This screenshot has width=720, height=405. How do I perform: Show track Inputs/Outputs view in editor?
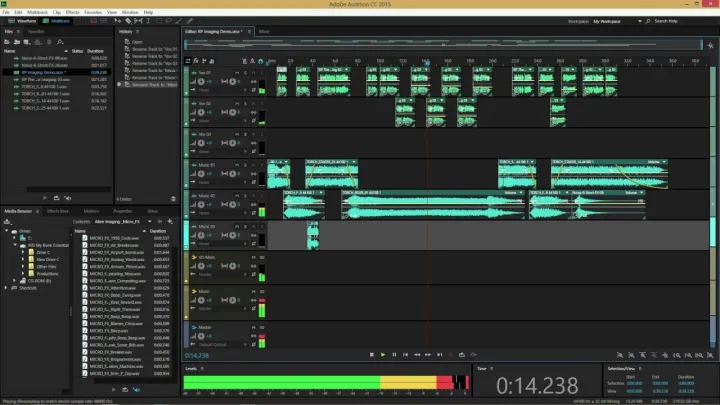point(188,61)
